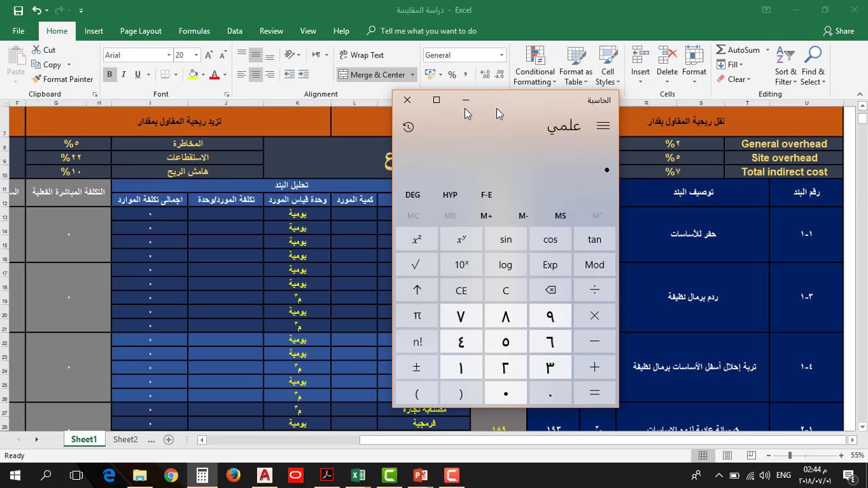Click the Sort & Filter icon

point(786,56)
